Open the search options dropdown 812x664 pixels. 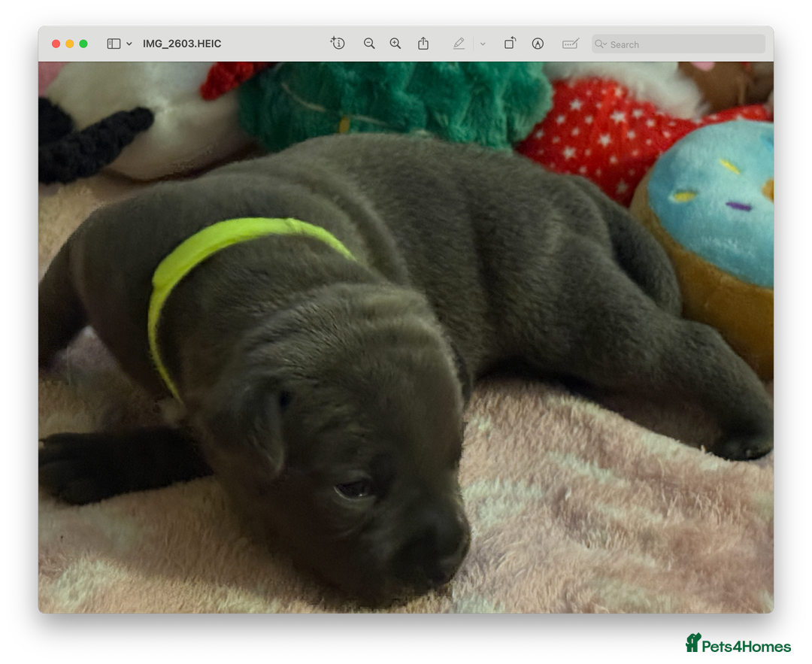(606, 44)
